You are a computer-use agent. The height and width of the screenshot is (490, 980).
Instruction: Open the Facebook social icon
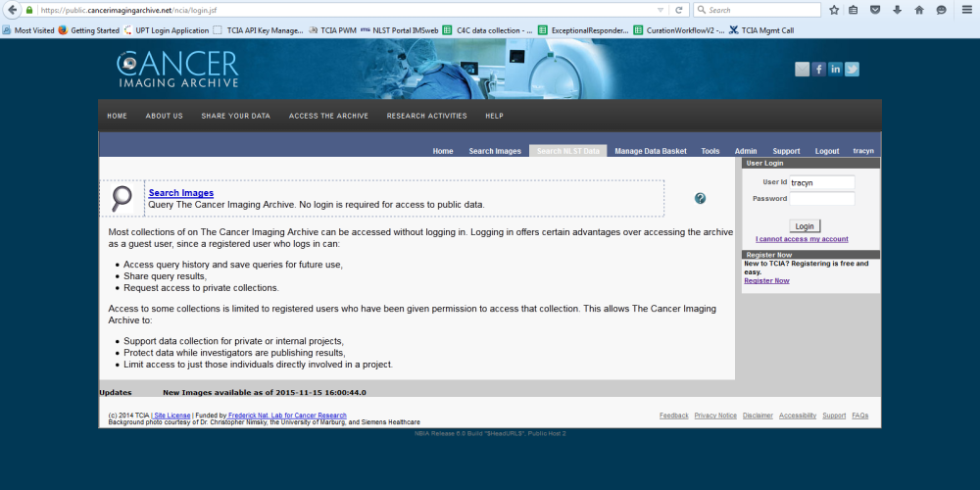pos(818,70)
